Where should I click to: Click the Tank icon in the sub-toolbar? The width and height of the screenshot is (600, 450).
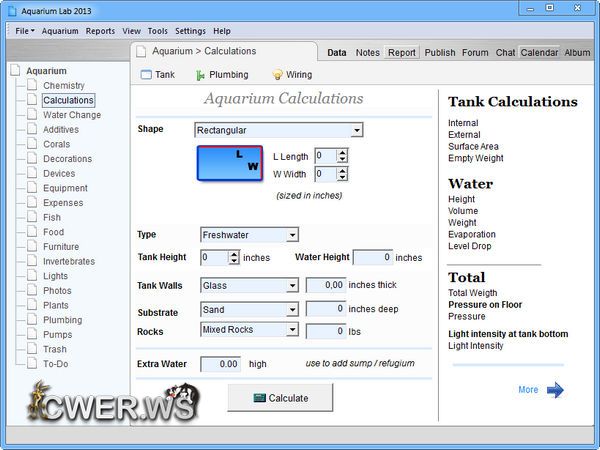click(146, 75)
